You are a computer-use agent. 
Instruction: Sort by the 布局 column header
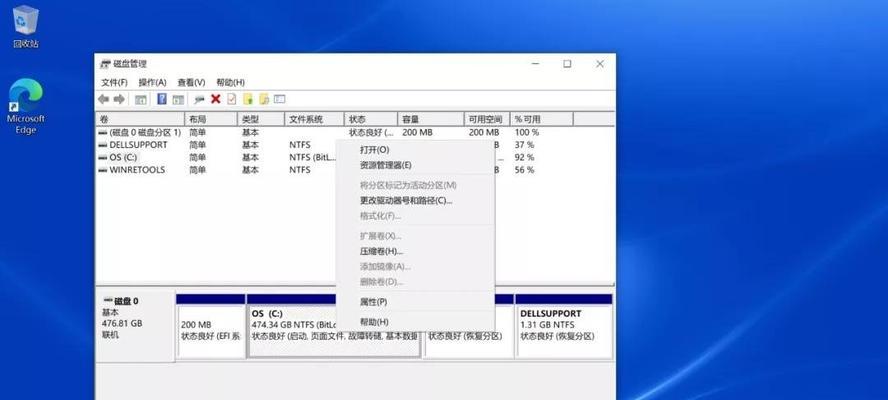pyautogui.click(x=211, y=120)
